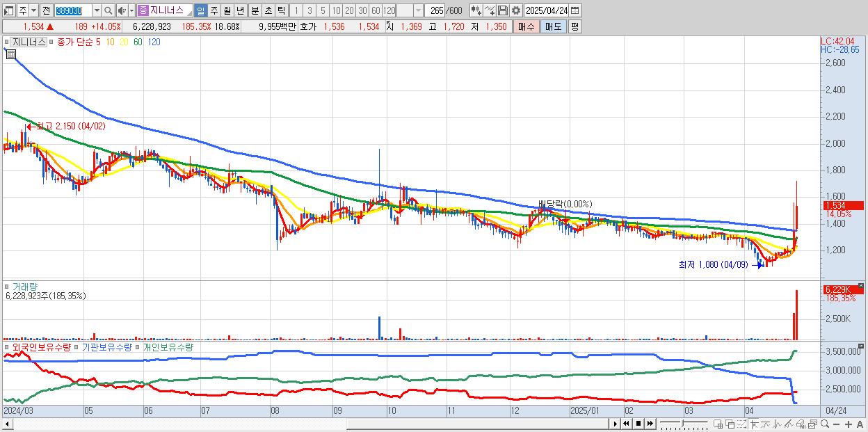Click the panel layout icon at toolbar start
The height and width of the screenshot is (432, 868).
[9, 10]
